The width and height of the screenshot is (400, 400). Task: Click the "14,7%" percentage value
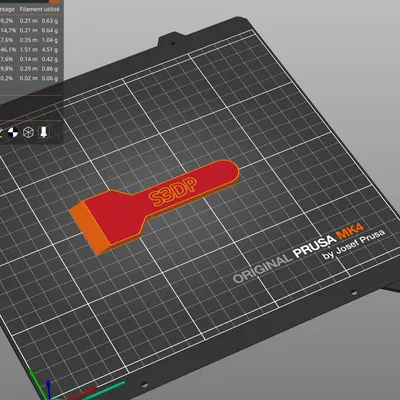[8, 30]
